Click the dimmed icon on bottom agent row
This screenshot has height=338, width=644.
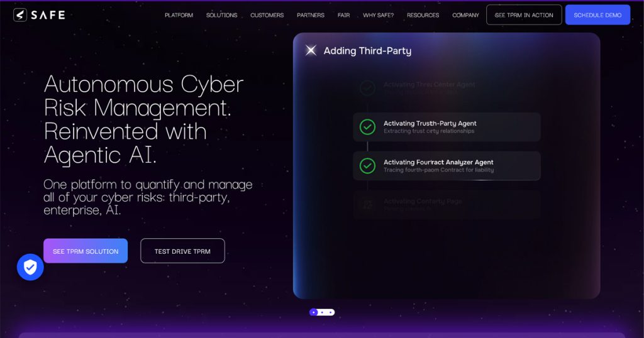pos(367,205)
